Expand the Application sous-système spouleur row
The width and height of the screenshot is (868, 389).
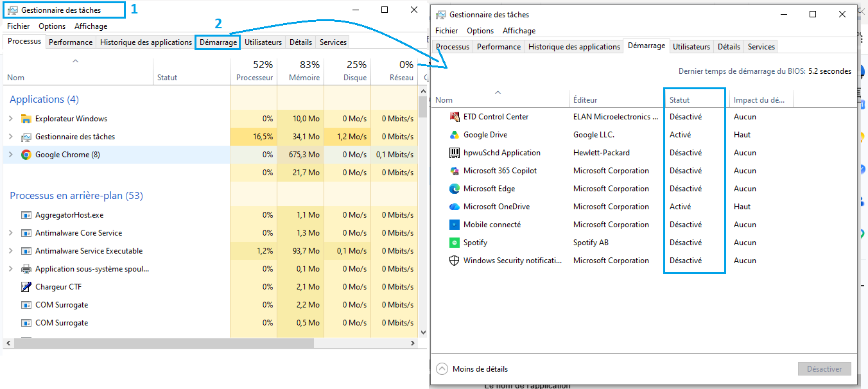(x=11, y=269)
